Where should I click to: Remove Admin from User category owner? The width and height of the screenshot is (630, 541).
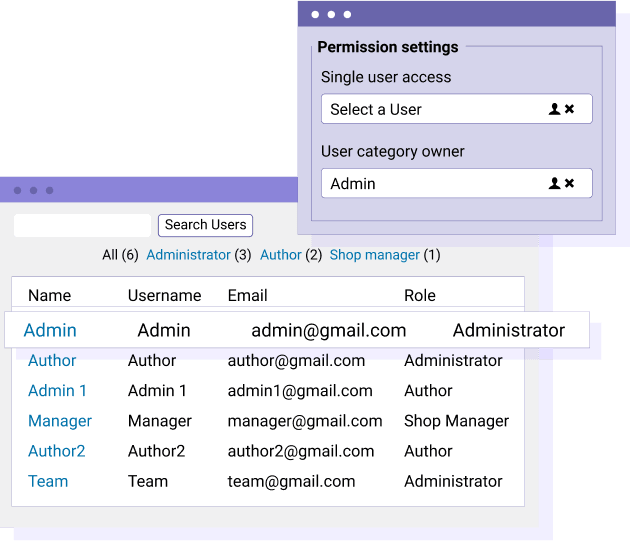point(570,183)
